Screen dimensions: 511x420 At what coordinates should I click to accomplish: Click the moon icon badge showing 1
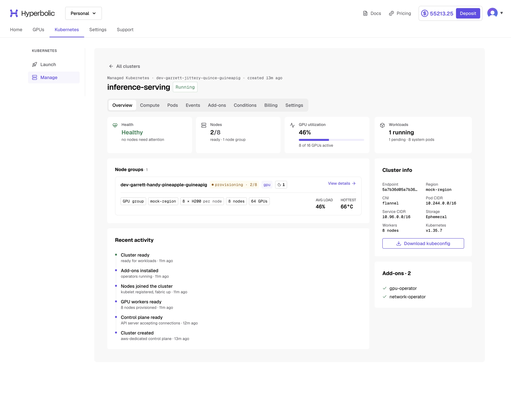pyautogui.click(x=281, y=185)
